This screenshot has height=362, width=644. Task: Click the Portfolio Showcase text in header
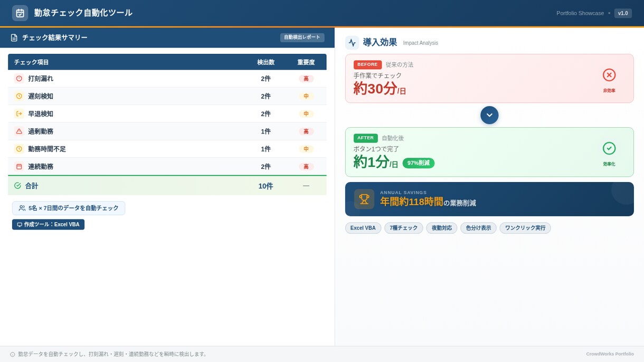(580, 13)
